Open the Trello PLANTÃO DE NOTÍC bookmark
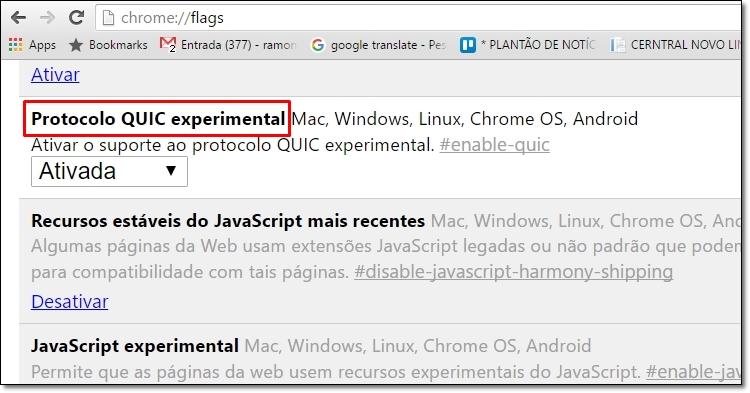 pos(528,45)
